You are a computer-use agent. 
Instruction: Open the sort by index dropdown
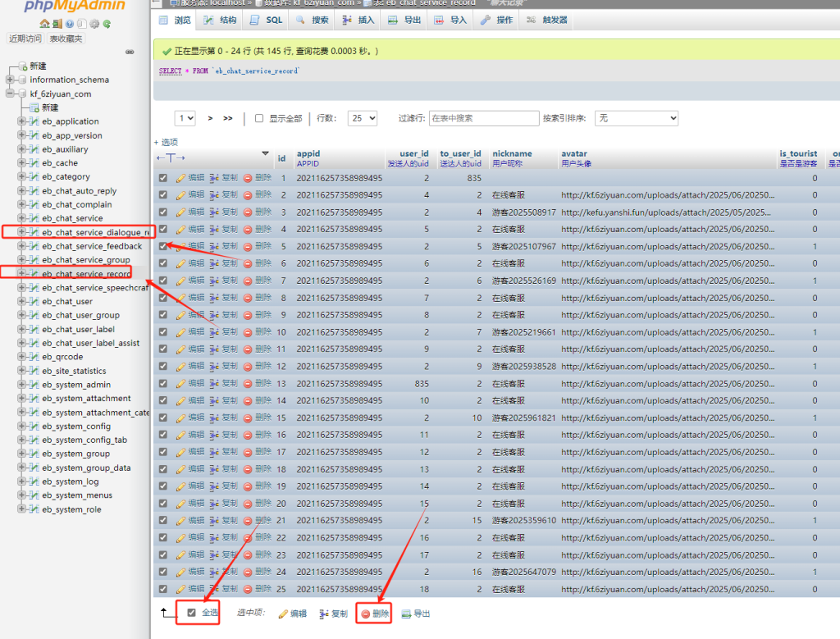click(636, 118)
